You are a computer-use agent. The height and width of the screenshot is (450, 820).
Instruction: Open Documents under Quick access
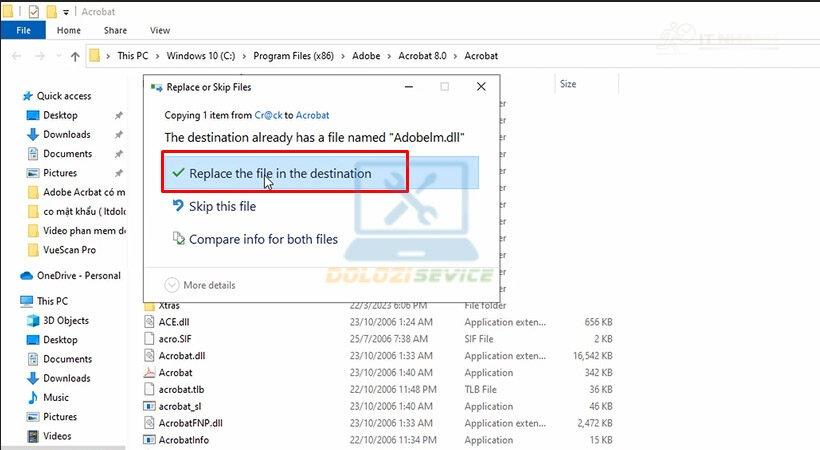[67, 154]
